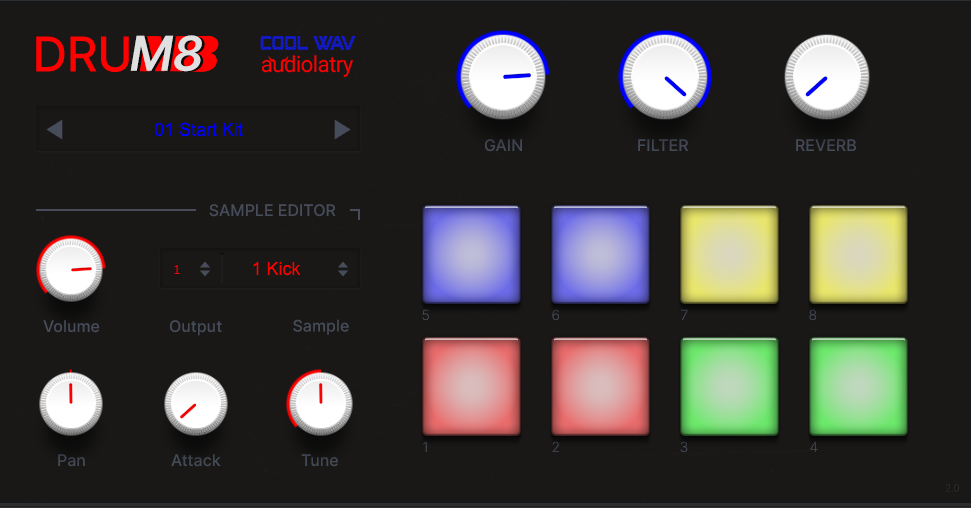Click the Volume label text
Screen dimensions: 971x508
pos(71,326)
